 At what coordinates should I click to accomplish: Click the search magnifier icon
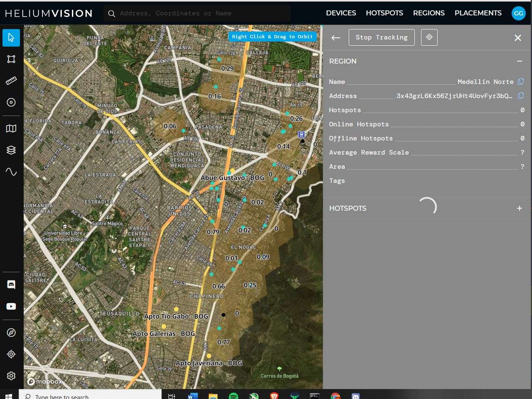tap(111, 14)
